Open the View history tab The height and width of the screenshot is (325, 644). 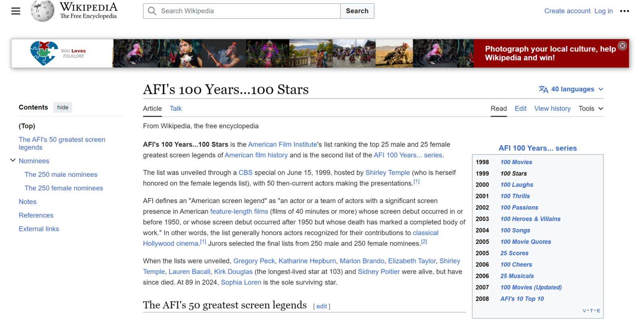(552, 109)
